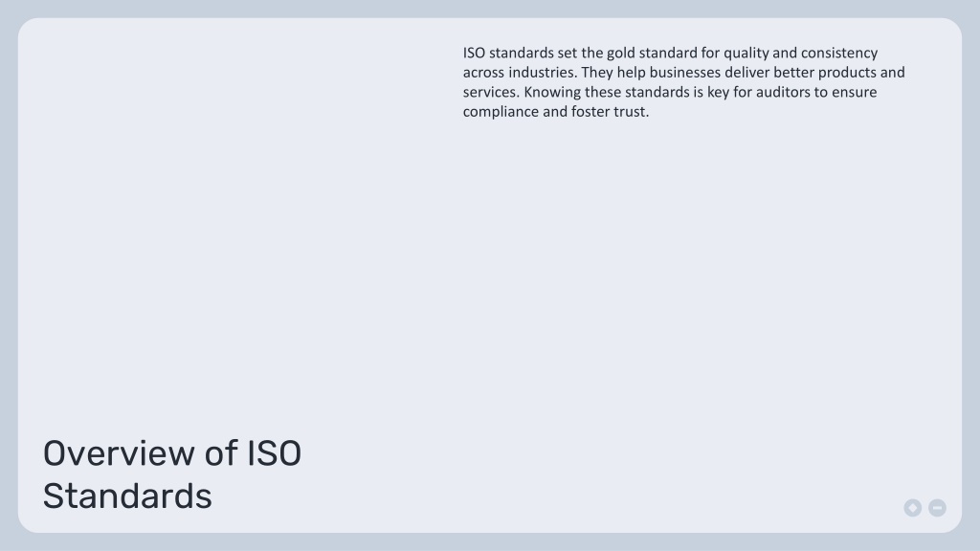Viewport: 980px width, 551px height.
Task: Select the ISO standards body paragraph
Action: (x=683, y=82)
